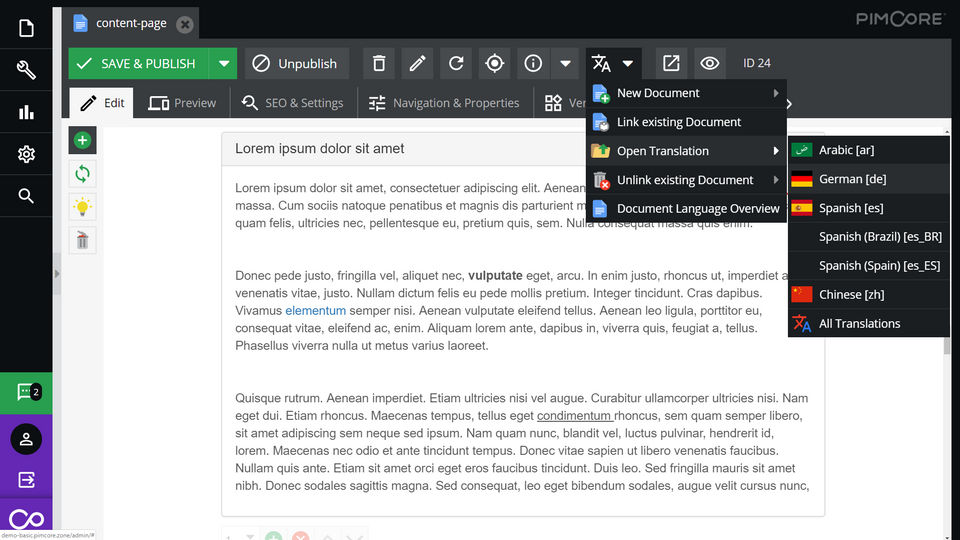Open the translation dropdown arrow
Screen dimensions: 960x540
pyautogui.click(x=628, y=63)
